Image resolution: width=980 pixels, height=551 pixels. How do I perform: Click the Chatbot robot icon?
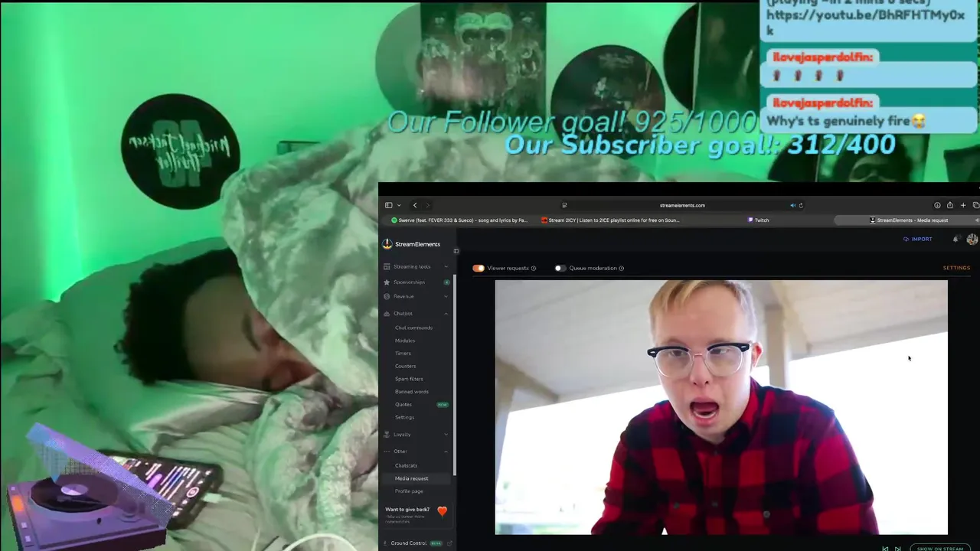click(387, 314)
